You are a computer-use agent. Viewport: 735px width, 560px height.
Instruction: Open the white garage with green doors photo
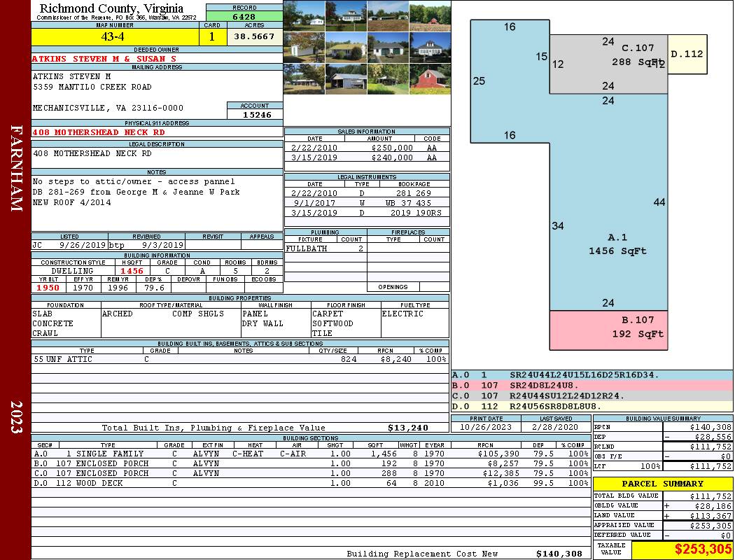tap(388, 48)
